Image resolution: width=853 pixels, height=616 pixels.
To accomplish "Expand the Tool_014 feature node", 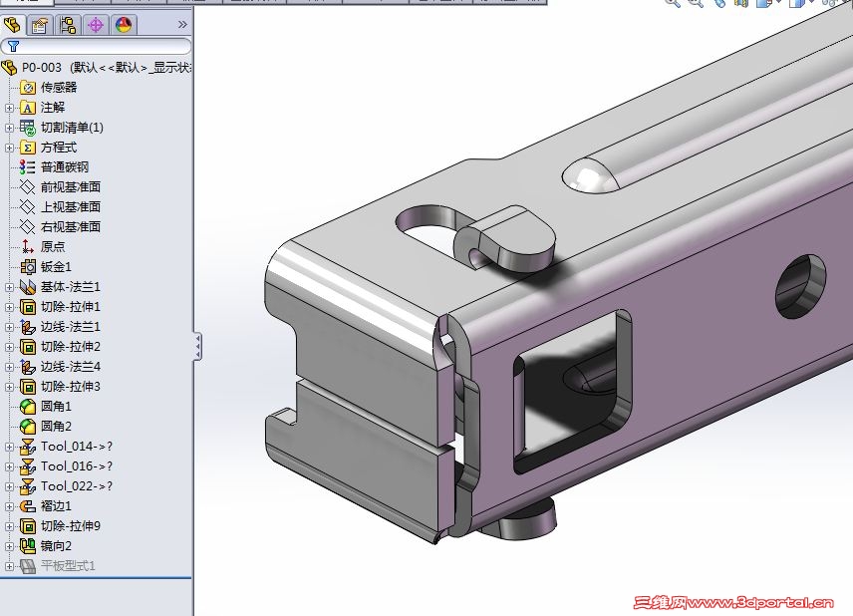I will click(x=9, y=447).
